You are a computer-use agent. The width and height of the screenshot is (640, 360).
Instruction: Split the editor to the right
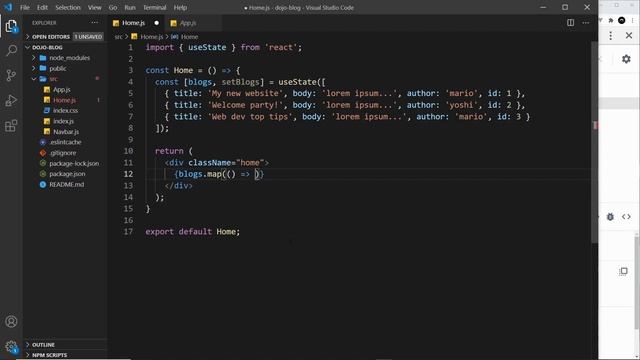[x=570, y=23]
